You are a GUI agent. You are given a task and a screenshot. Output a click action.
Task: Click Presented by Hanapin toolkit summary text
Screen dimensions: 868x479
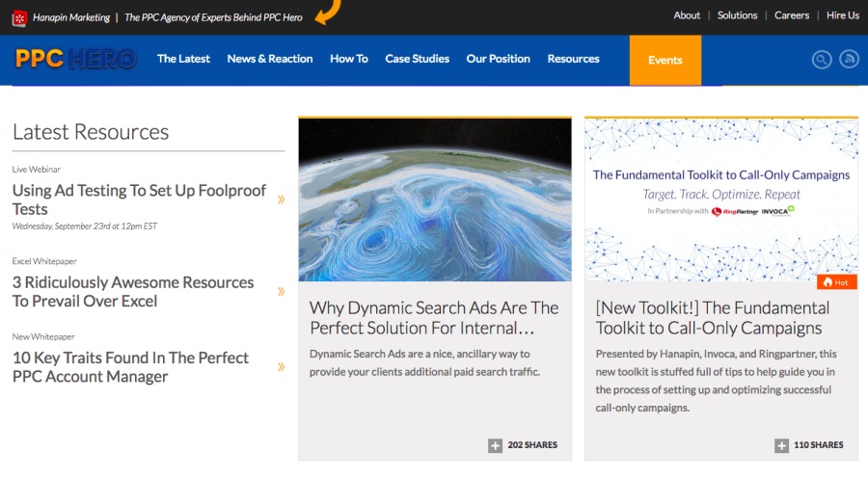[717, 381]
